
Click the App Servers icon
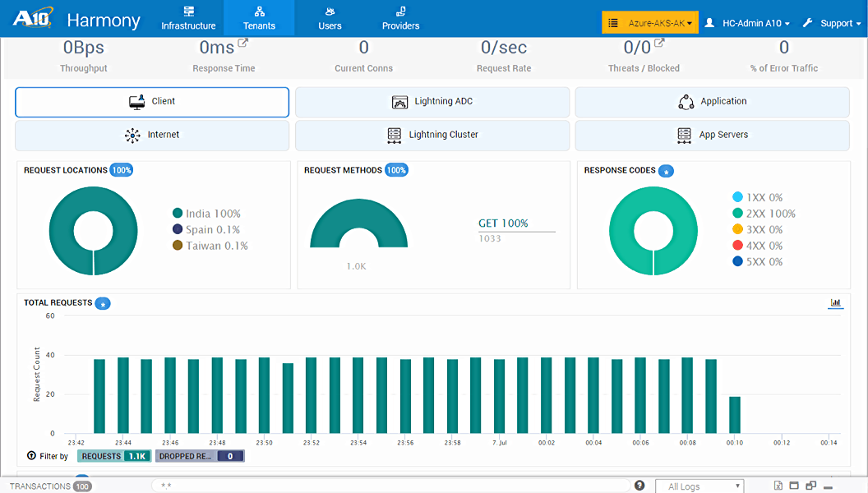[x=684, y=136]
